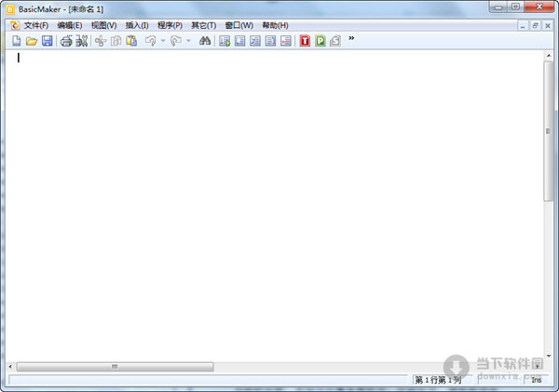The width and height of the screenshot is (559, 392).
Task: Click the script icon with red arrow
Action: pos(286,41)
